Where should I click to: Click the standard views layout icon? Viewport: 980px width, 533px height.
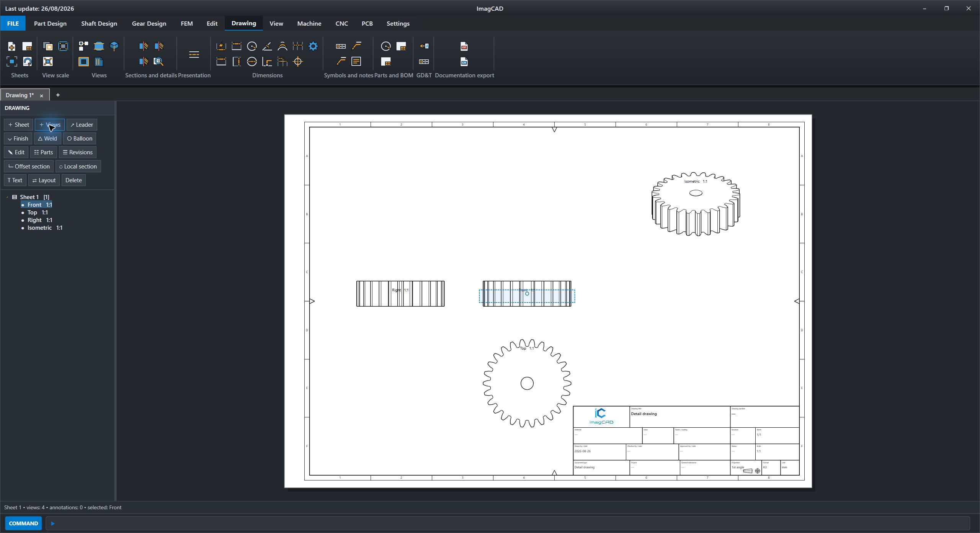(83, 46)
